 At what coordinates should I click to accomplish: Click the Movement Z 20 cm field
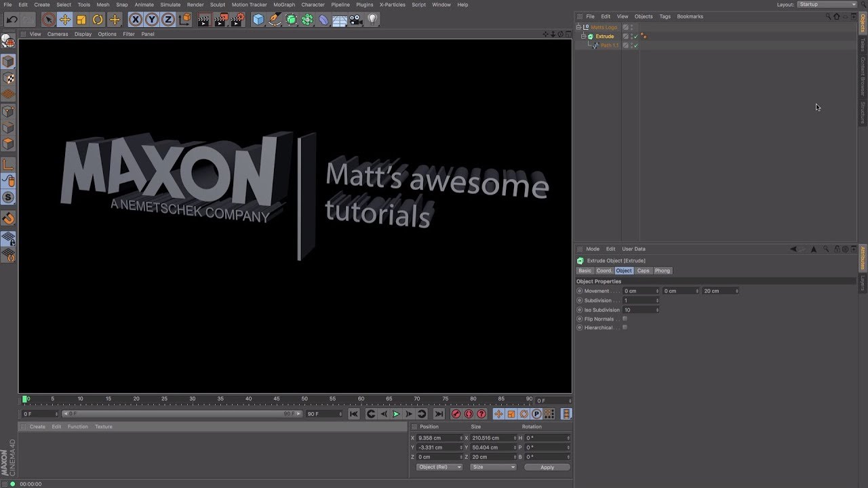[x=719, y=291]
